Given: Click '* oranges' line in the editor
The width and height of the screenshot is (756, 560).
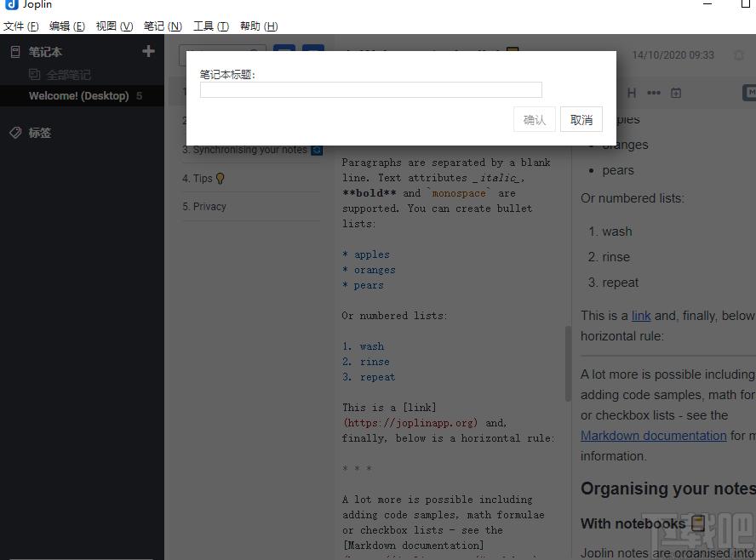Looking at the screenshot, I should [369, 270].
